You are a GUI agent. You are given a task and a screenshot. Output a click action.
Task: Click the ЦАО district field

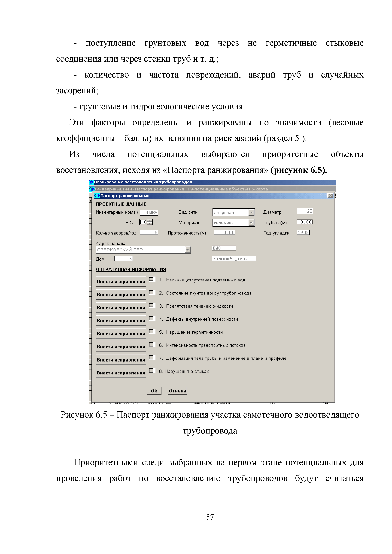(224, 248)
